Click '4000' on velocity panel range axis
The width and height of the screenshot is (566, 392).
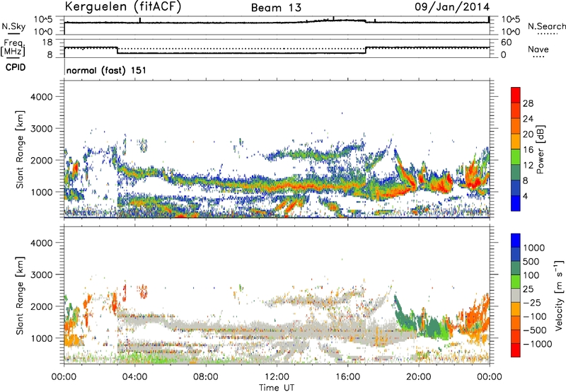pyautogui.click(x=42, y=243)
